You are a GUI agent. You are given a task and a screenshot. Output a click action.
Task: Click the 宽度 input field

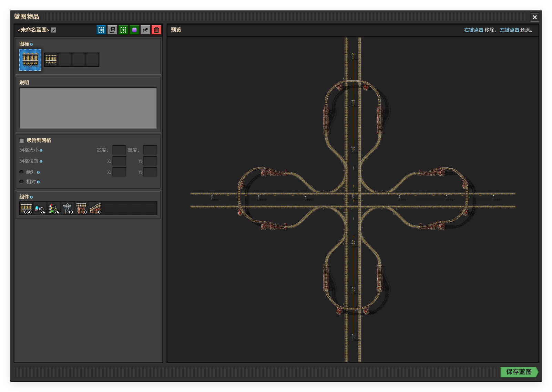coord(119,150)
